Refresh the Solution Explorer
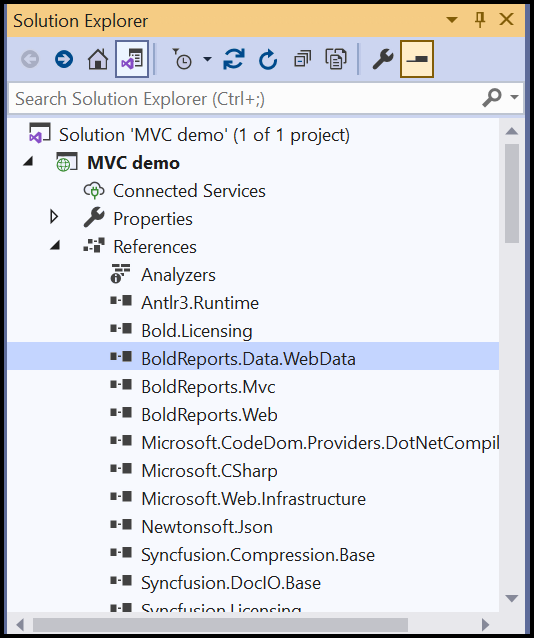Image resolution: width=534 pixels, height=638 pixels. point(268,59)
